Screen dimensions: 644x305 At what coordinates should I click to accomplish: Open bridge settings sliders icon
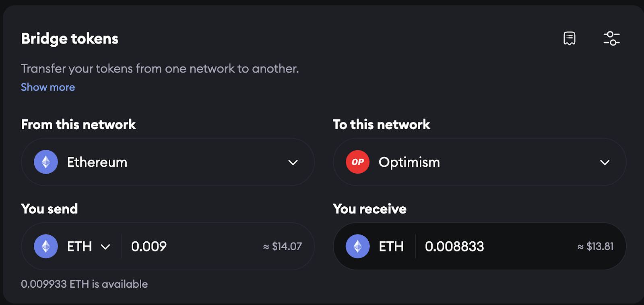coord(611,38)
